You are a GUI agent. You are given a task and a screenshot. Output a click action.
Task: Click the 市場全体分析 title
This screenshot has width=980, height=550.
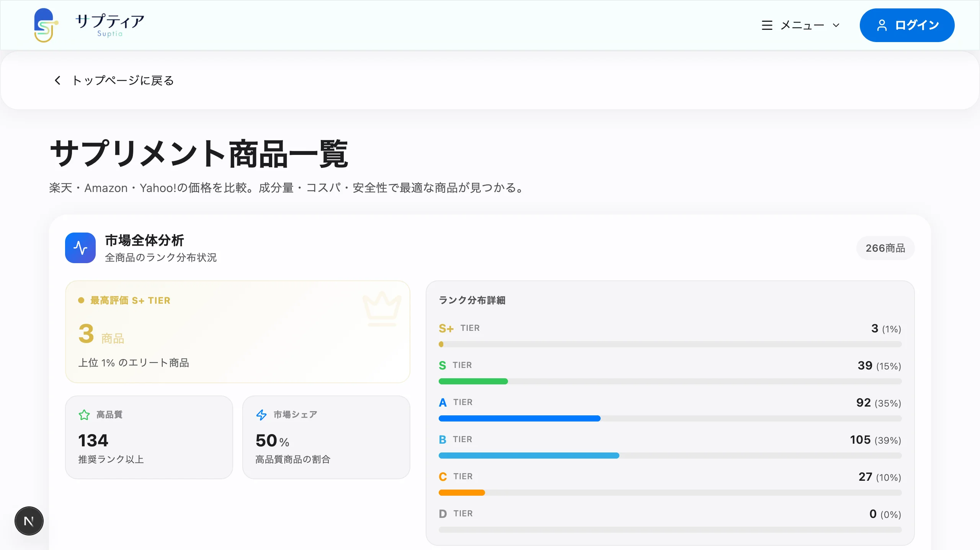145,241
